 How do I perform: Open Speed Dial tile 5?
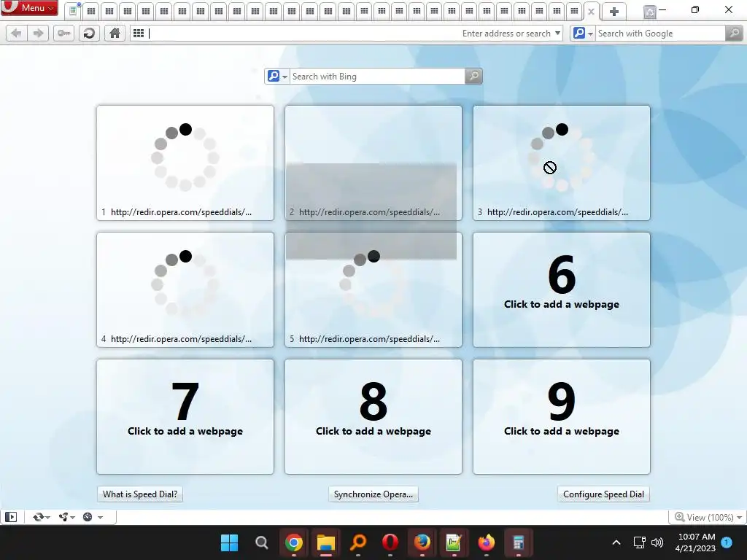click(x=373, y=289)
